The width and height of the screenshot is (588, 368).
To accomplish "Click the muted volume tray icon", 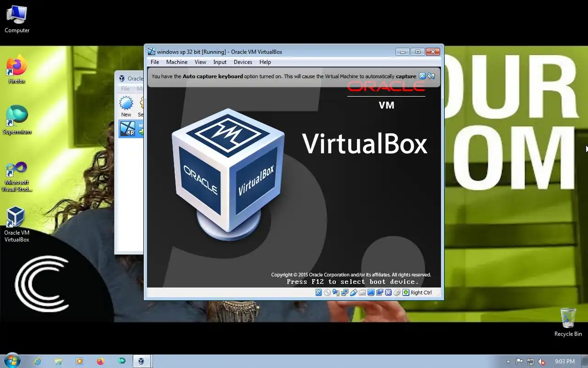I will [x=542, y=362].
